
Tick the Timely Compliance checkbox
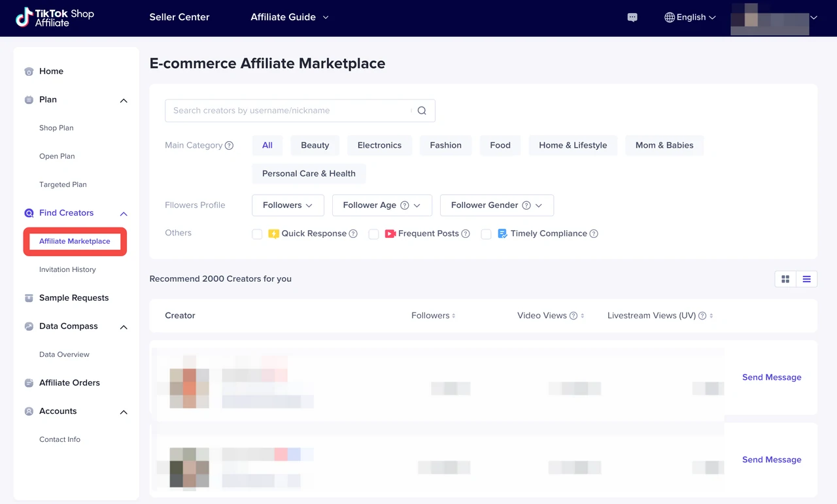(486, 234)
